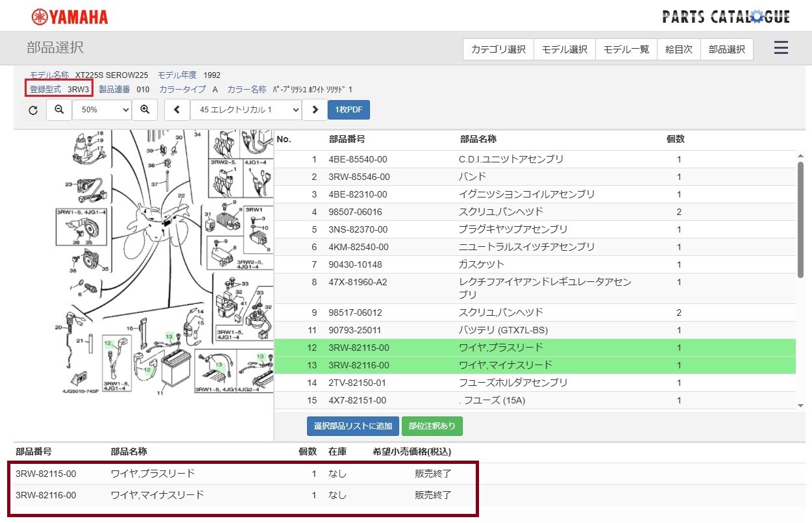Click the reload diagram icon

(33, 110)
